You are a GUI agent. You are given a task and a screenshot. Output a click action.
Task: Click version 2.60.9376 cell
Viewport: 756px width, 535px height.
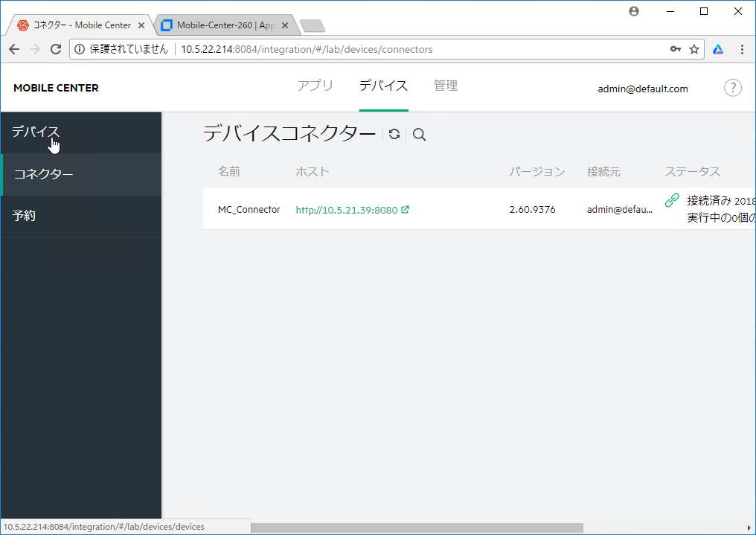pos(532,210)
